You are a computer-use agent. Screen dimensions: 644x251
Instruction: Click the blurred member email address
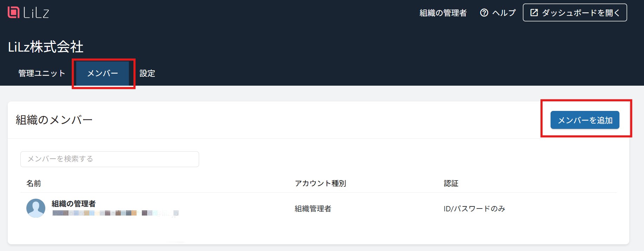pyautogui.click(x=116, y=213)
